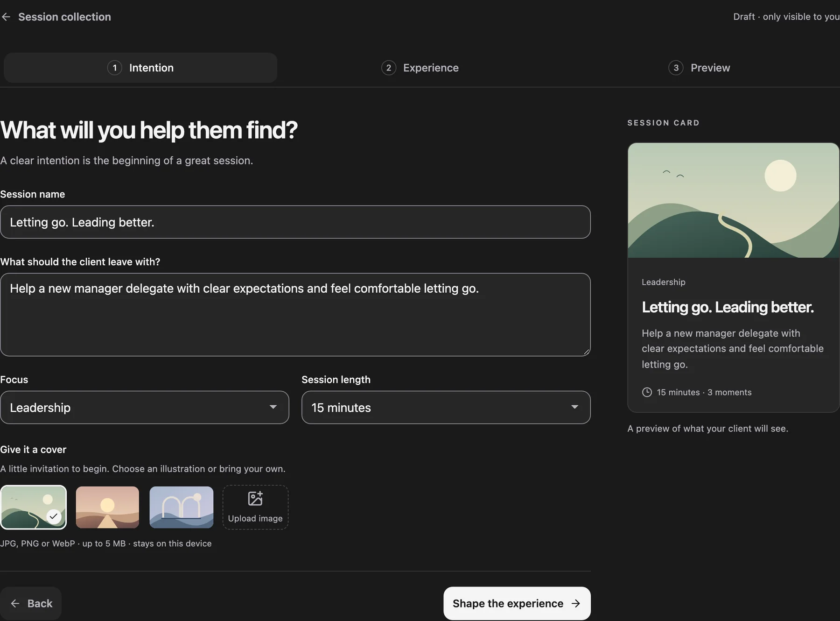Open the Focus dropdown showing Leadership
The height and width of the screenshot is (621, 840).
(x=145, y=408)
